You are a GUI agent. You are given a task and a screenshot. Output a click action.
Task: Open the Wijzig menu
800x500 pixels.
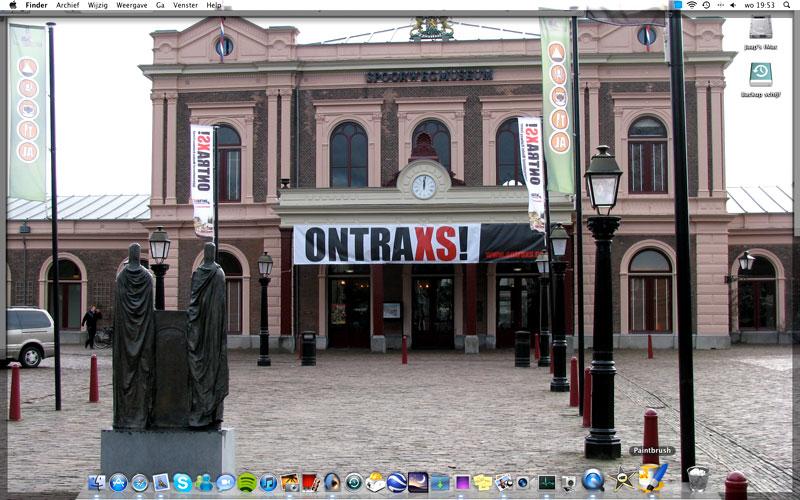click(97, 5)
